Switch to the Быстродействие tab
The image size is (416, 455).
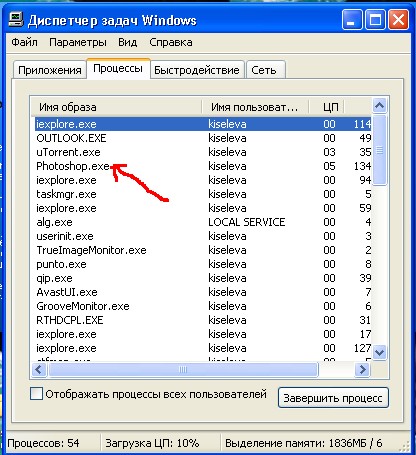[197, 70]
